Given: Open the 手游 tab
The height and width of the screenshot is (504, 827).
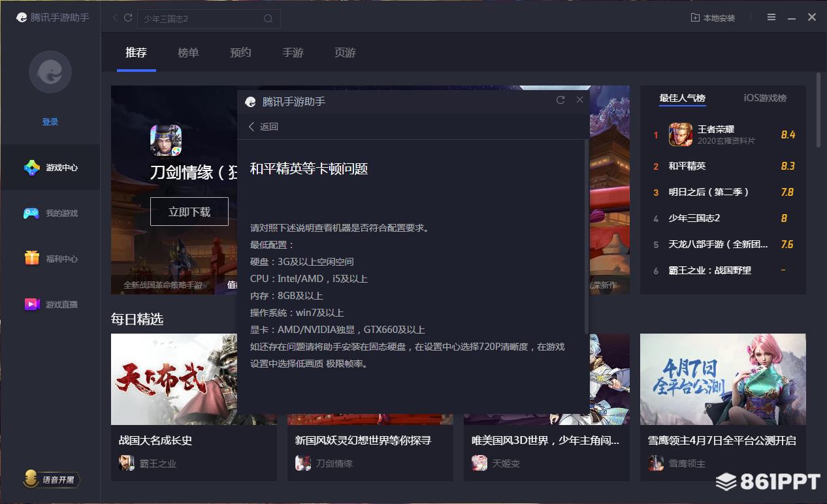Looking at the screenshot, I should coord(293,53).
